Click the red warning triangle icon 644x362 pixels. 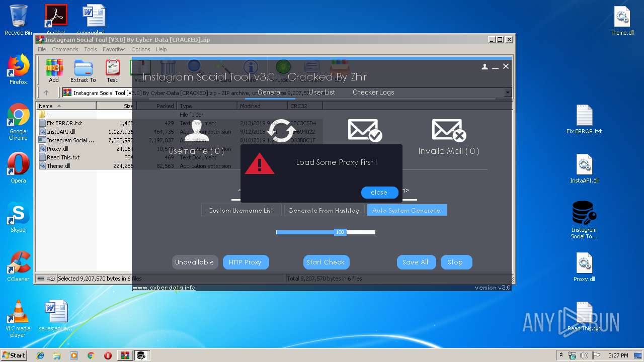[x=260, y=164]
